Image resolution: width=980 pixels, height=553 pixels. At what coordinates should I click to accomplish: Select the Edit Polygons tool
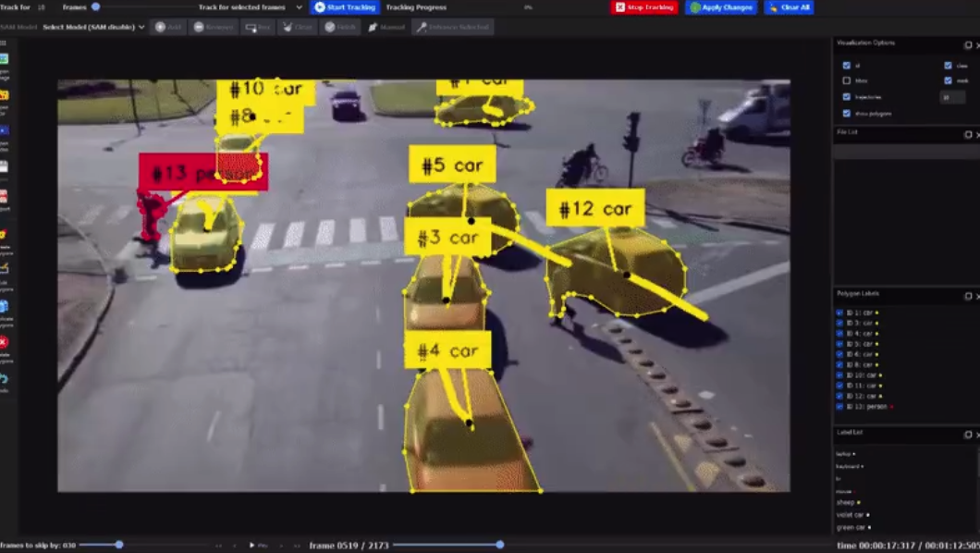pos(4,268)
